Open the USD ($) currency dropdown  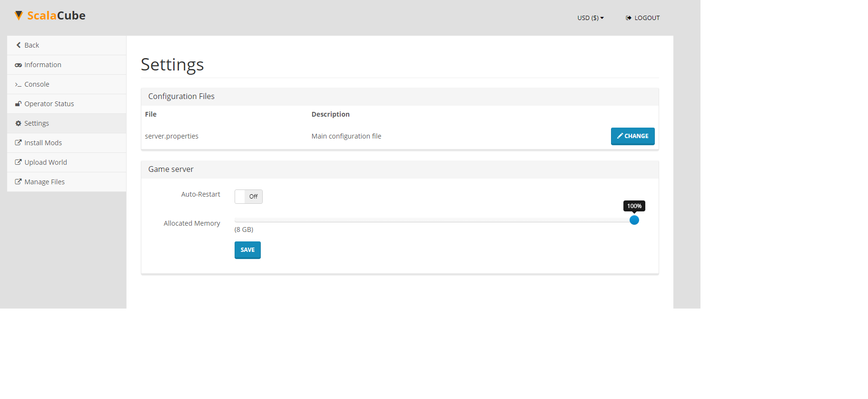(591, 18)
